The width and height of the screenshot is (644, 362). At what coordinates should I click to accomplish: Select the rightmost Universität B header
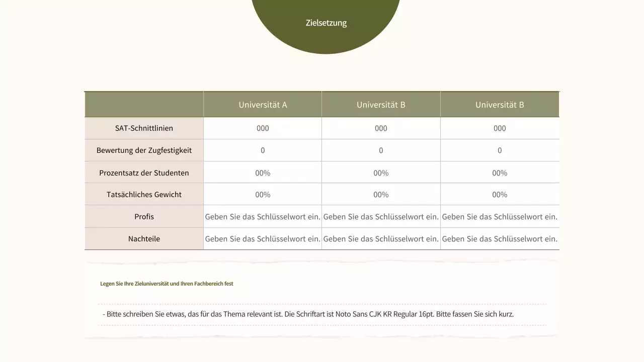click(x=500, y=104)
